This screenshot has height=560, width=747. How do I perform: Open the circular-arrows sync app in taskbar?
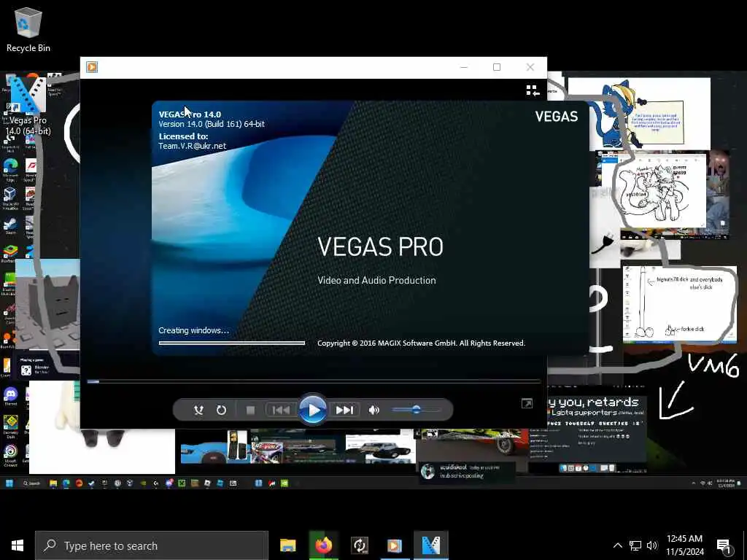[x=359, y=545]
